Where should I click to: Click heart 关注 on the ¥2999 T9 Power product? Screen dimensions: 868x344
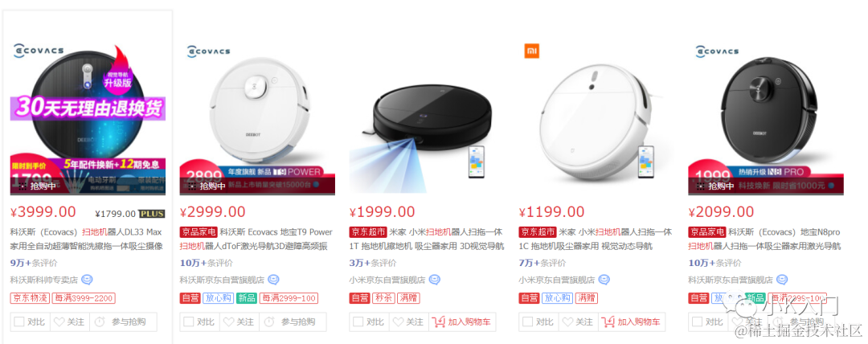click(240, 321)
